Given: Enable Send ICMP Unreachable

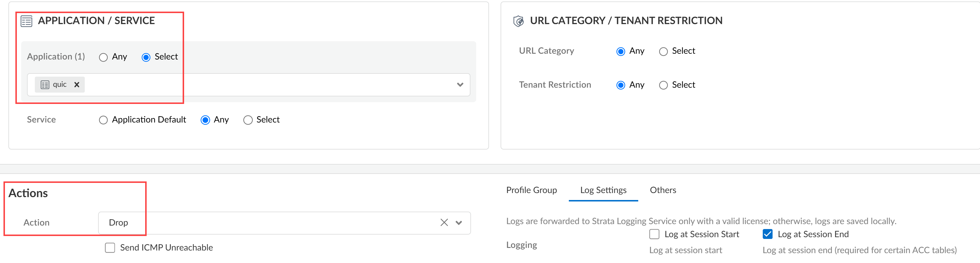Looking at the screenshot, I should [x=110, y=248].
